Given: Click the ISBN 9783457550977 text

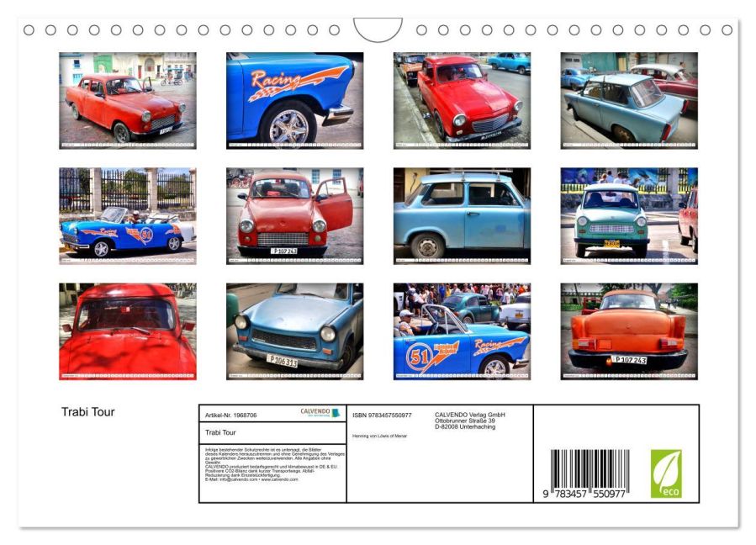Looking at the screenshot, I should (x=383, y=415).
